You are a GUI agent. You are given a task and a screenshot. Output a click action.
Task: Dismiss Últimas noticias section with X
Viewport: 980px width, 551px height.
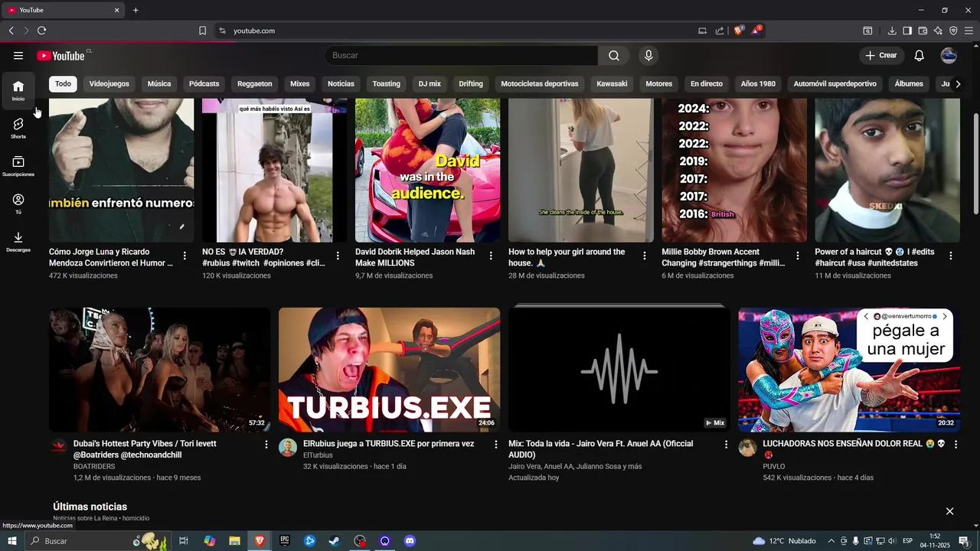(949, 511)
